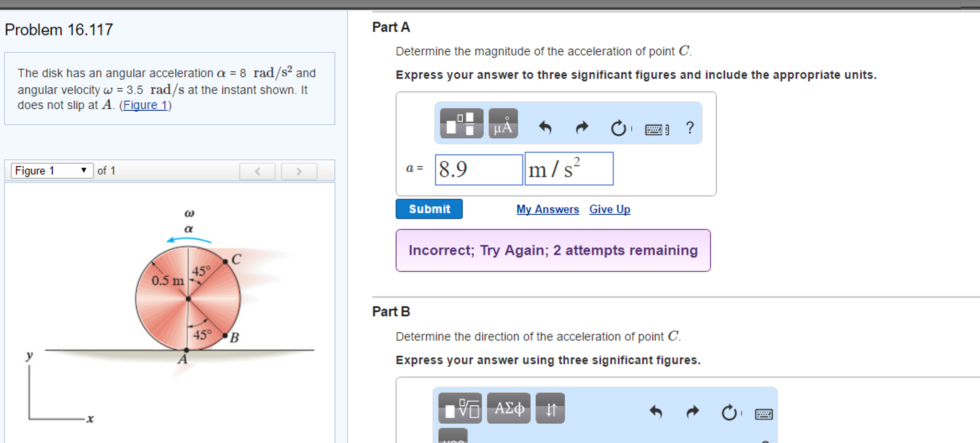Click undo arrow in Part A toolbar
This screenshot has height=443, width=980.
pos(545,128)
